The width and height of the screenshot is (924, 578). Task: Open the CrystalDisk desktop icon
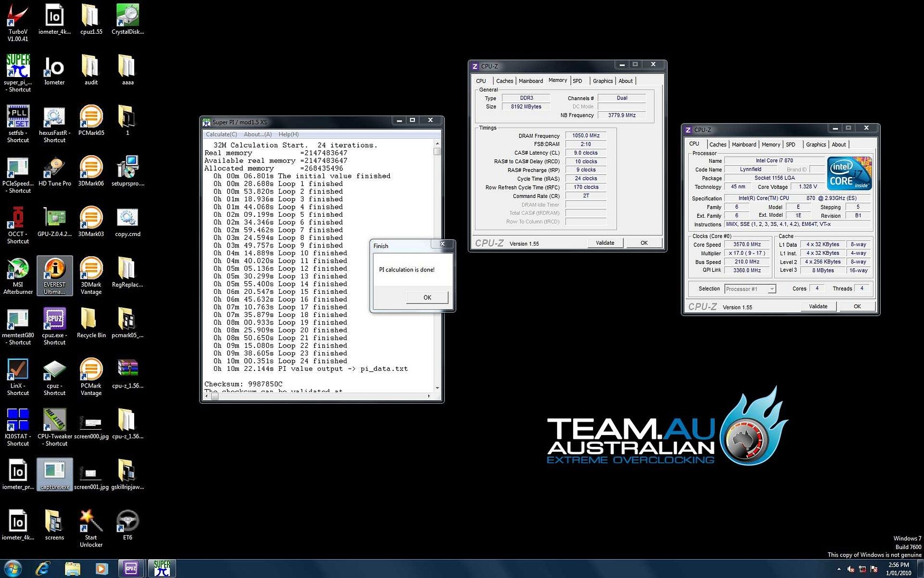point(127,19)
